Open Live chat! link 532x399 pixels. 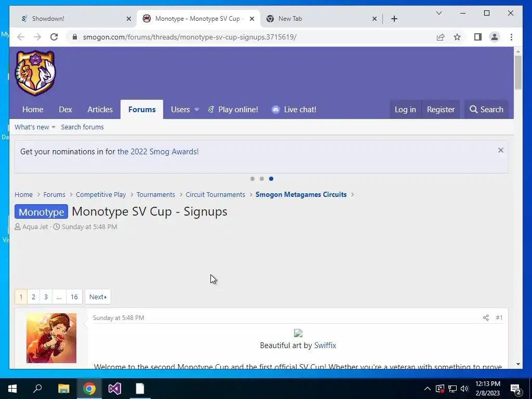(x=294, y=110)
